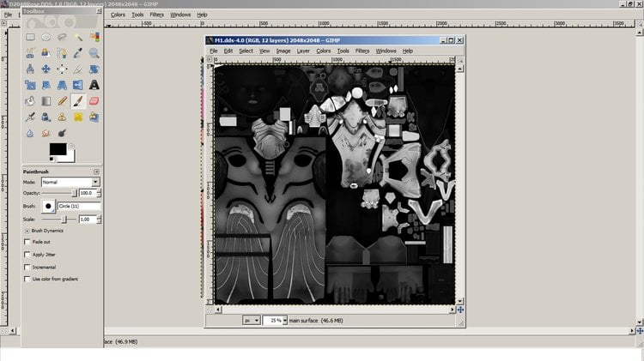This screenshot has height=361, width=644.
Task: Select the Heal tool
Action: (78, 117)
